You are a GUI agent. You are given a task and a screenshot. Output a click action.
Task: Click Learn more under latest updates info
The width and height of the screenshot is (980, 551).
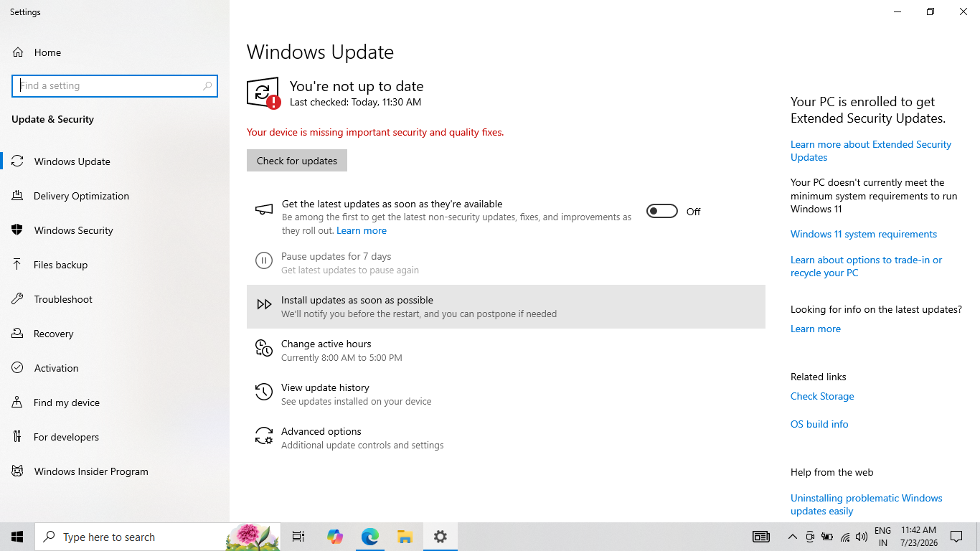tap(816, 329)
